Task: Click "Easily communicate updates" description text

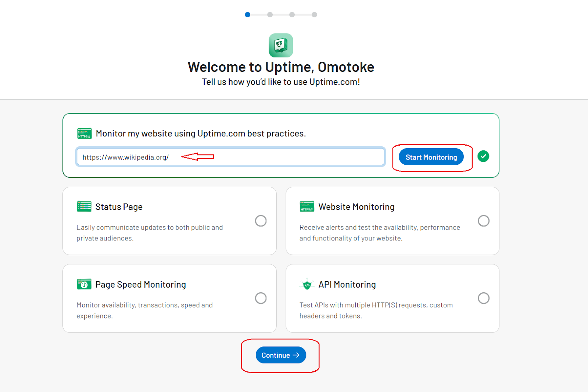Action: (x=150, y=233)
